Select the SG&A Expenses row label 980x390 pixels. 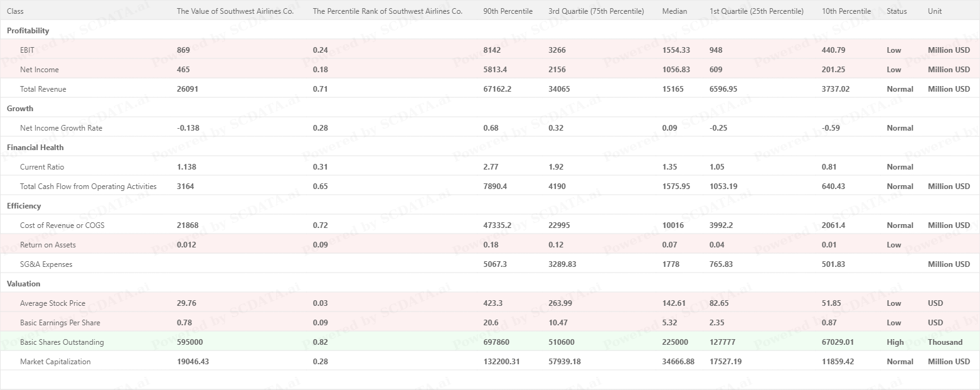pyautogui.click(x=46, y=264)
